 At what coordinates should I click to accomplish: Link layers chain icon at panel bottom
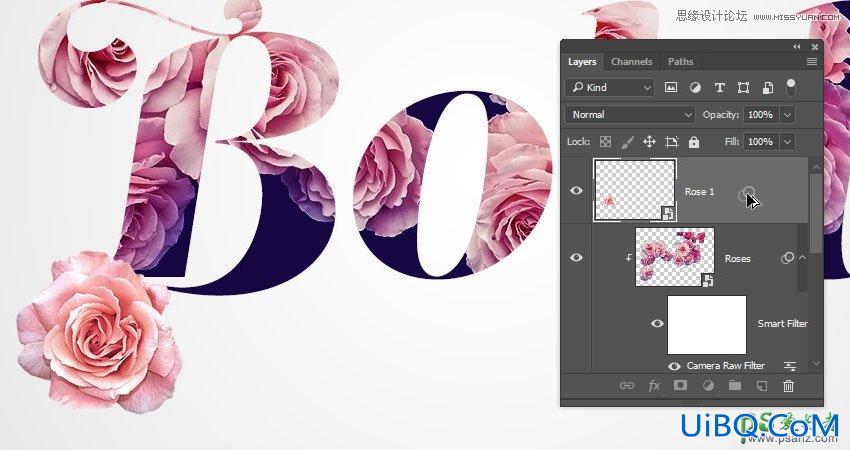(x=627, y=385)
